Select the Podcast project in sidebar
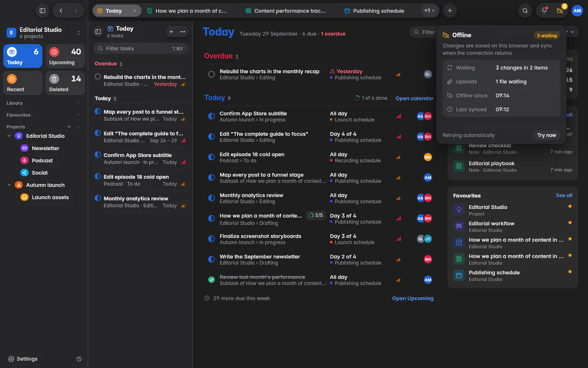 42,161
